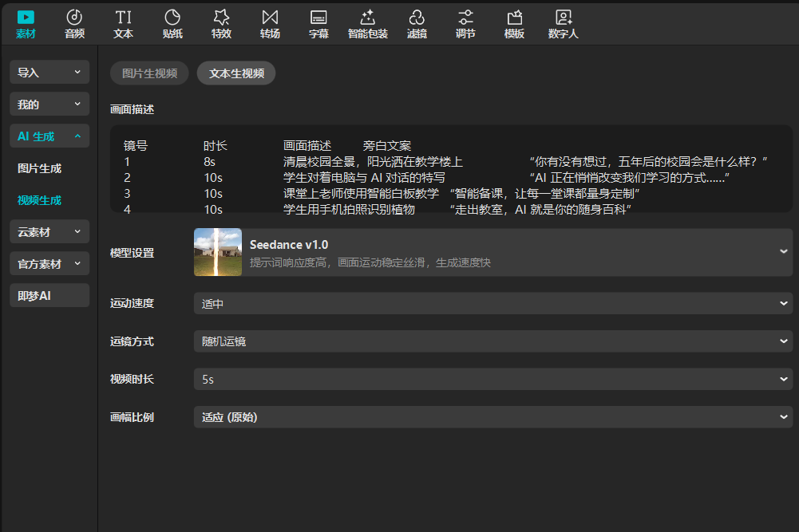Viewport: 799px width, 532px height.
Task: Open the 运镜方式 dropdown showing 随机运镜
Action: [492, 341]
